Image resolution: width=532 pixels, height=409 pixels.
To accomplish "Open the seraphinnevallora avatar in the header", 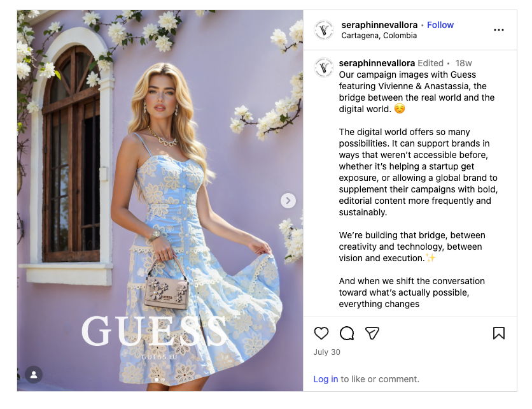I will point(324,30).
